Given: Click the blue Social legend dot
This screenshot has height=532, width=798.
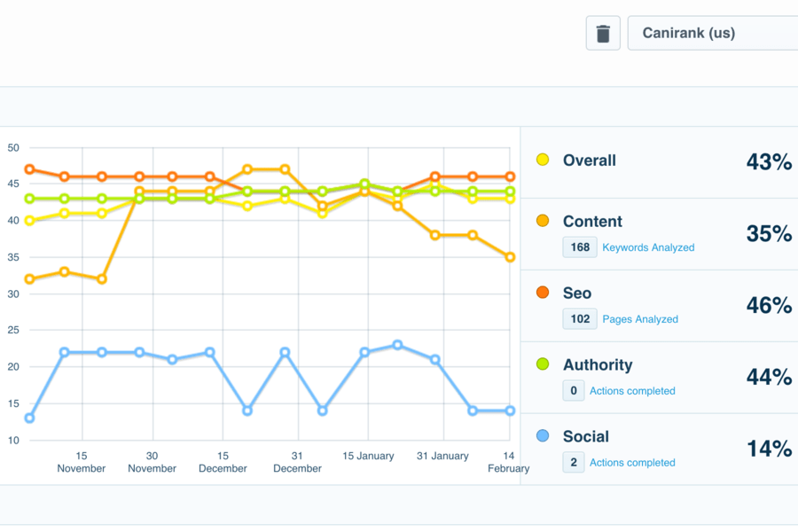Looking at the screenshot, I should pos(543,435).
